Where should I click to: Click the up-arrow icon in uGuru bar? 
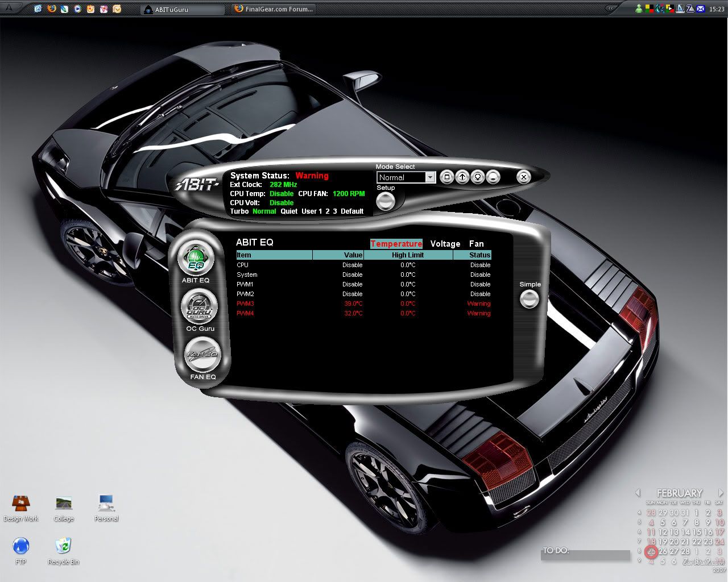pyautogui.click(x=462, y=177)
